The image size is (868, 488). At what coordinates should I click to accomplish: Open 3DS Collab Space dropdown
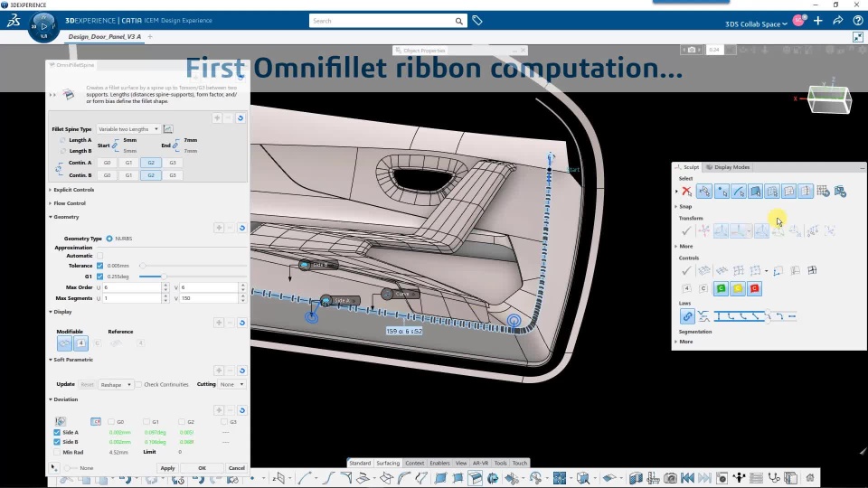(x=756, y=23)
